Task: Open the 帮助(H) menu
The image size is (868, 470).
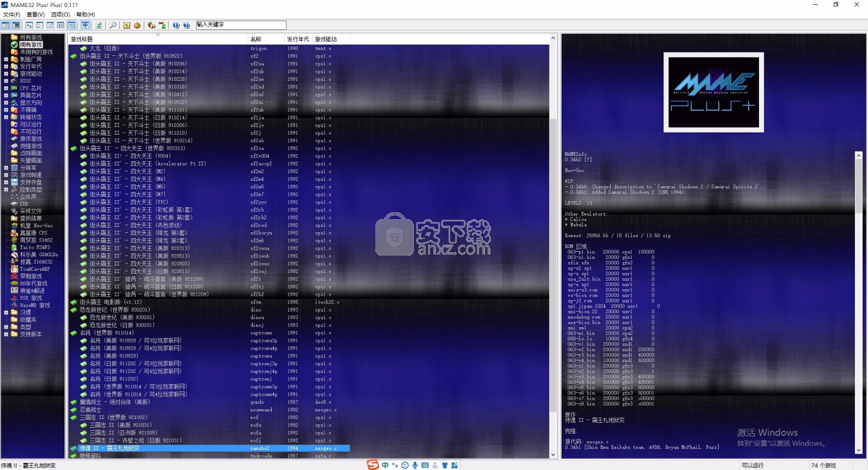Action: coord(85,15)
